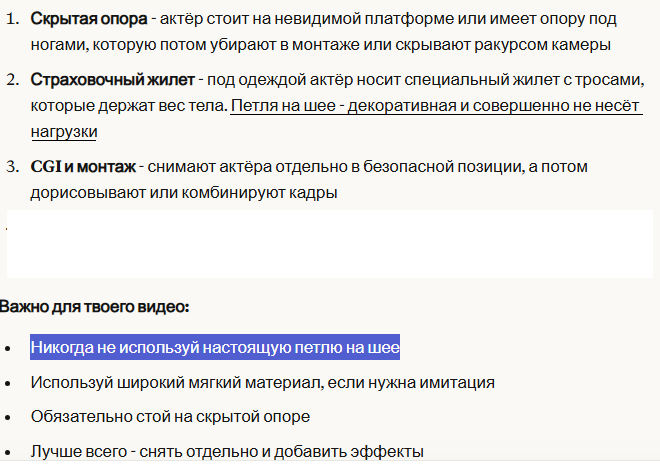Click list number "3." before CGI и монтаж
This screenshot has width=660, height=470.
click(13, 167)
